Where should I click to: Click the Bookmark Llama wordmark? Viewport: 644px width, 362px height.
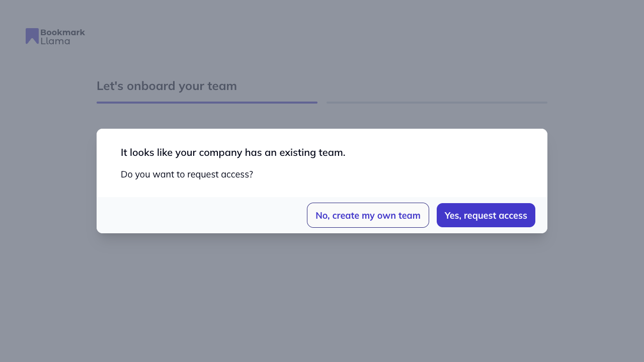point(62,36)
